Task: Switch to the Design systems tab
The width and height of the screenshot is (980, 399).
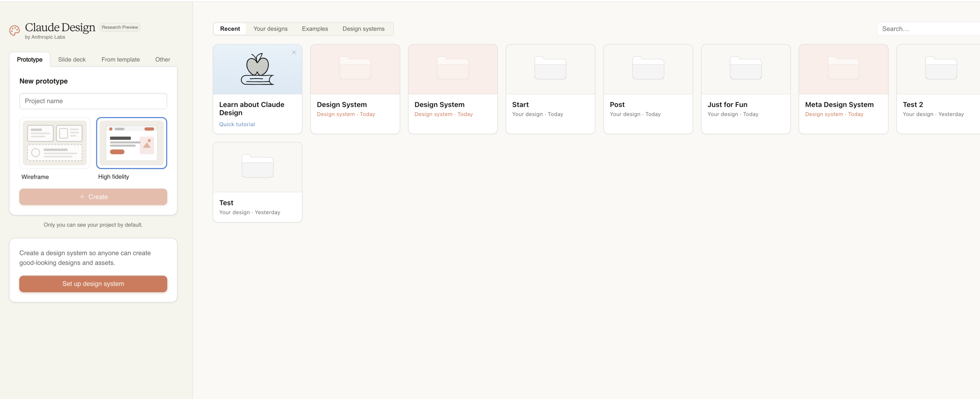Action: pyautogui.click(x=363, y=29)
